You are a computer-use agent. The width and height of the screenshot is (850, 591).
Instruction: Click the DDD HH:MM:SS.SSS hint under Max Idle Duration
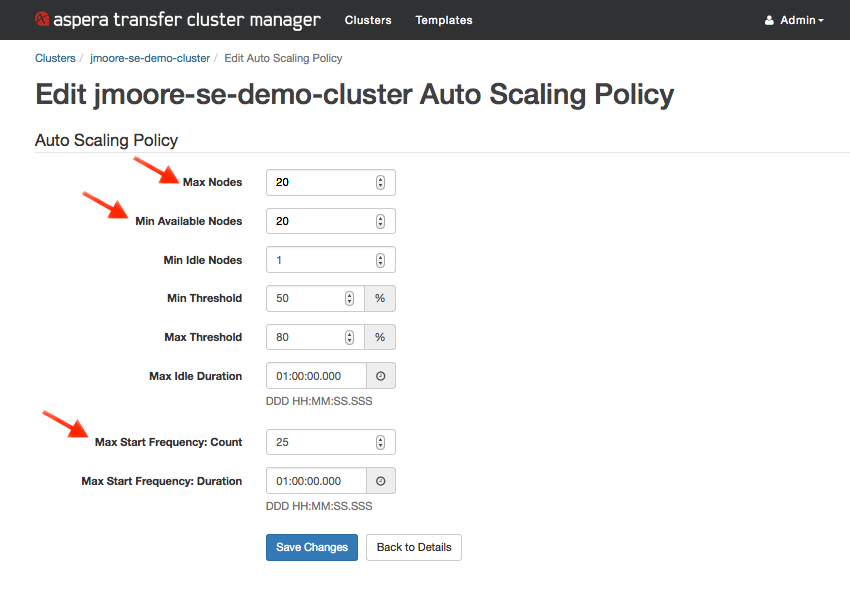click(319, 401)
